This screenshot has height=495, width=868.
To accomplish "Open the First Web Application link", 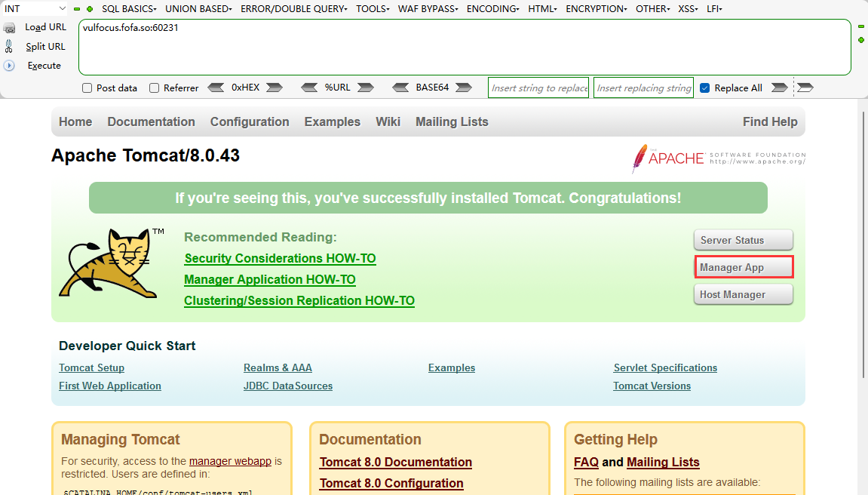I will [109, 386].
